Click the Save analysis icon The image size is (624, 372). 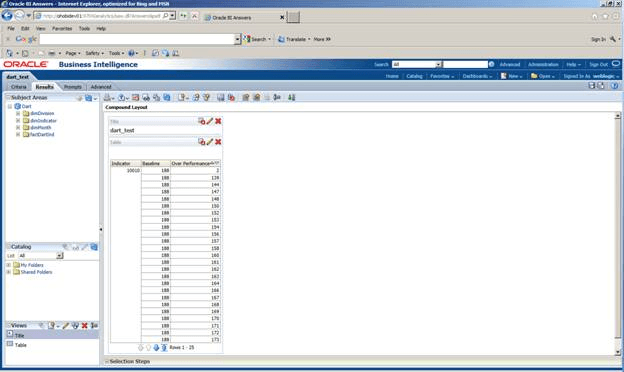click(592, 86)
